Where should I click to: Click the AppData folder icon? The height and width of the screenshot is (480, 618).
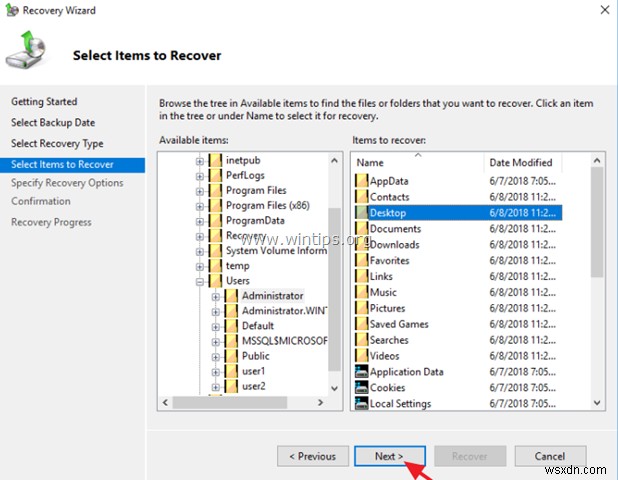[x=361, y=181]
